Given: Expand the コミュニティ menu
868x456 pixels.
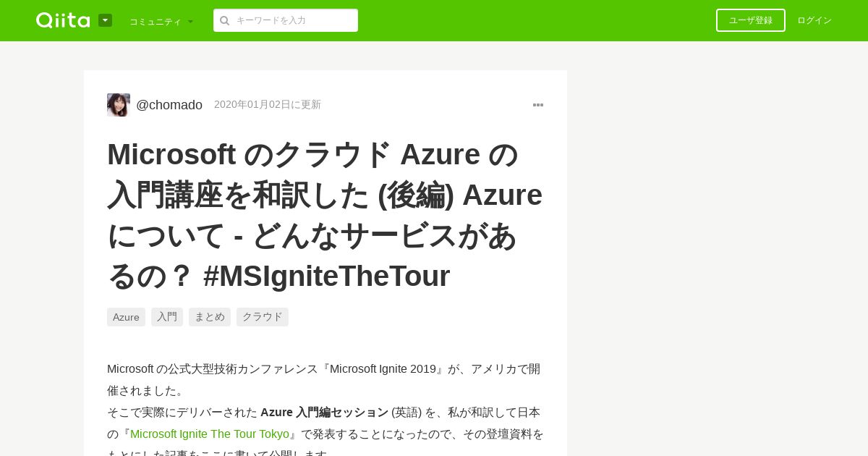Looking at the screenshot, I should [x=161, y=21].
